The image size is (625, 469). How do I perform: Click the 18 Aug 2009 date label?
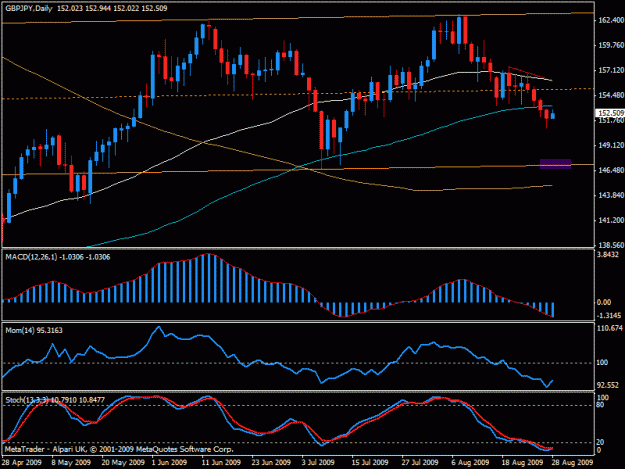click(x=522, y=463)
